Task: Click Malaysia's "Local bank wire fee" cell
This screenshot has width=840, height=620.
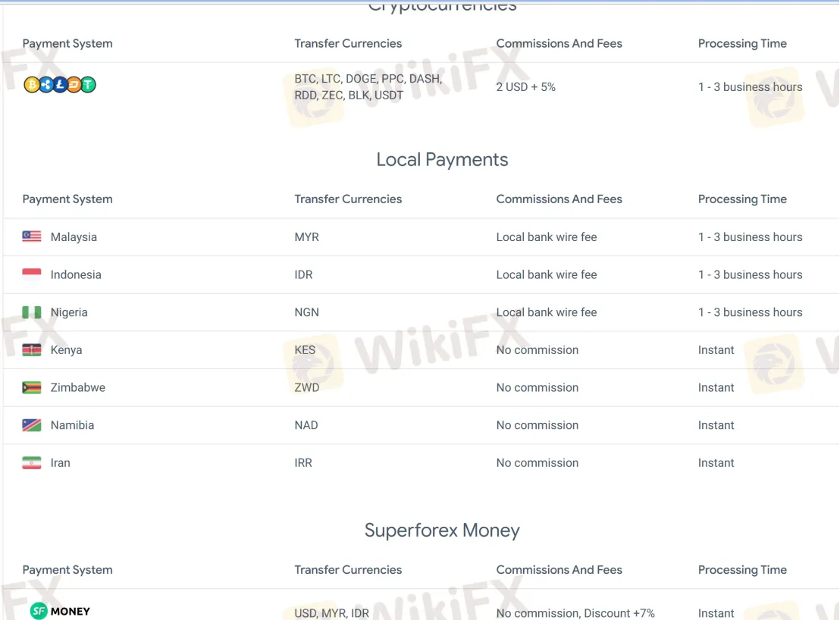Action: (x=547, y=236)
